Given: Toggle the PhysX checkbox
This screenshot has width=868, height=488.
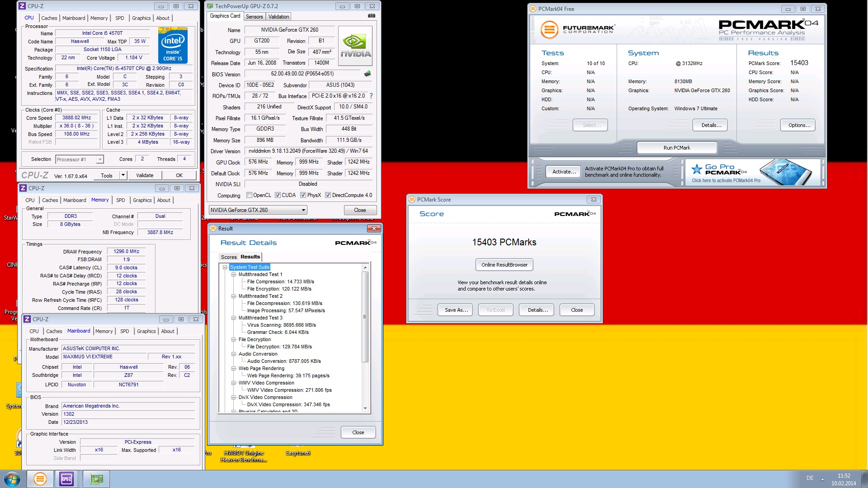Looking at the screenshot, I should click(303, 195).
